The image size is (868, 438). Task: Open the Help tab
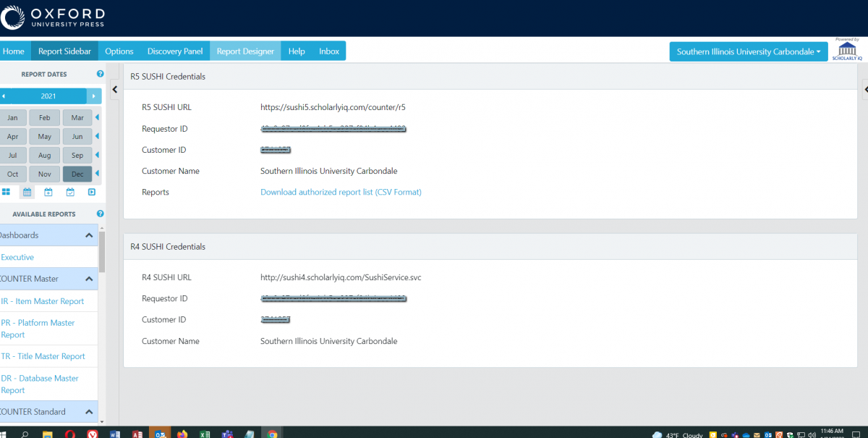(297, 51)
